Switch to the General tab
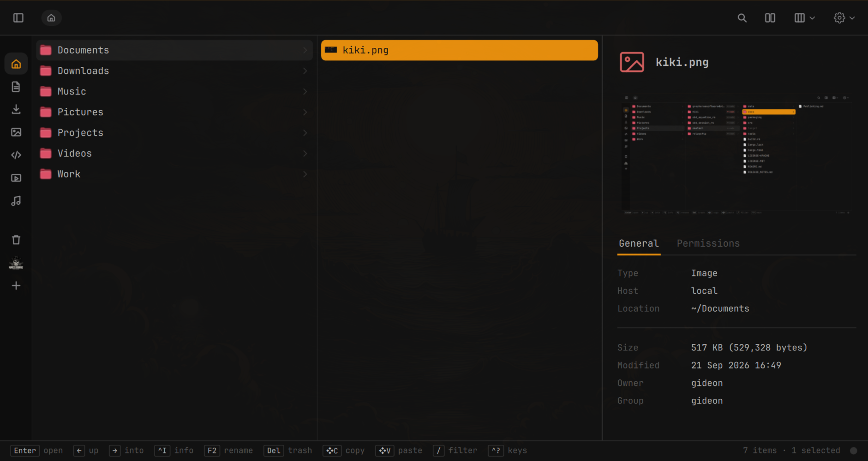Viewport: 868px width, 461px height. click(x=639, y=243)
